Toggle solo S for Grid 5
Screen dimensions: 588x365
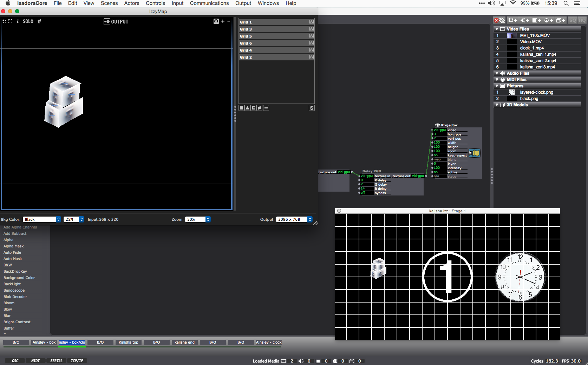pos(312,36)
